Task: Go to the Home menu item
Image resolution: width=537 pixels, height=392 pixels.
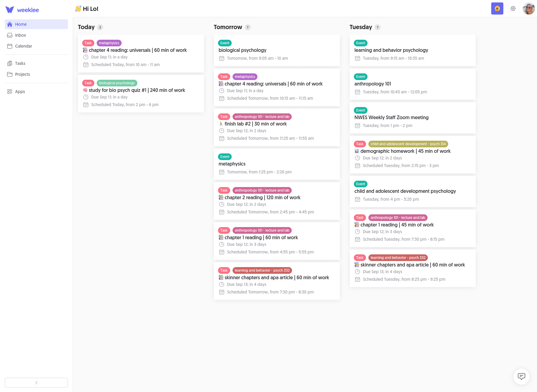Action: 21,24
